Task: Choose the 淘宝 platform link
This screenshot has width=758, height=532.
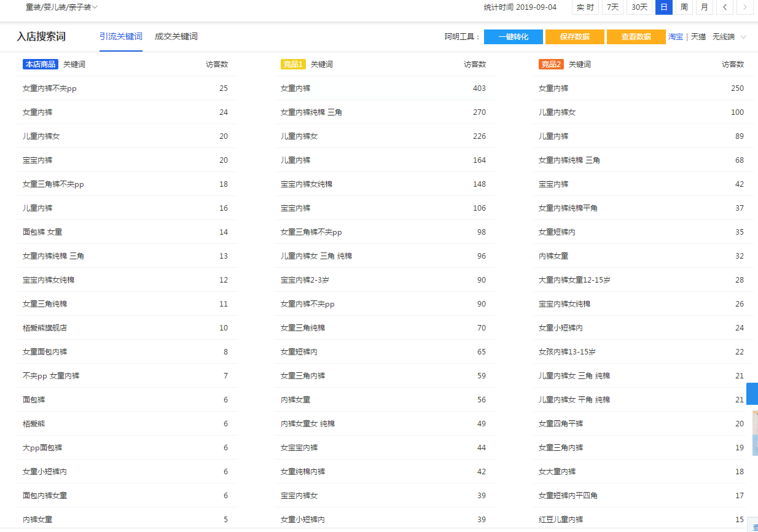Action: click(x=676, y=37)
